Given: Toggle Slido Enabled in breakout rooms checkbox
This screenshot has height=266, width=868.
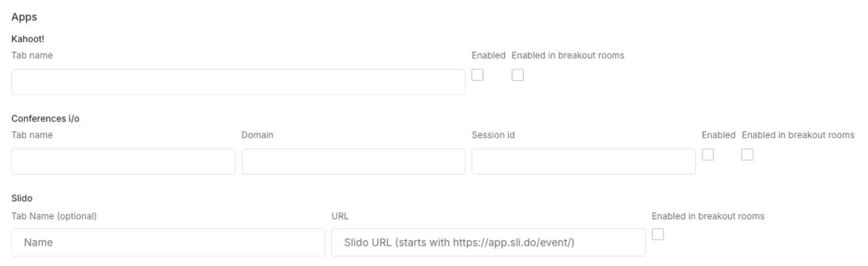Looking at the screenshot, I should (658, 234).
